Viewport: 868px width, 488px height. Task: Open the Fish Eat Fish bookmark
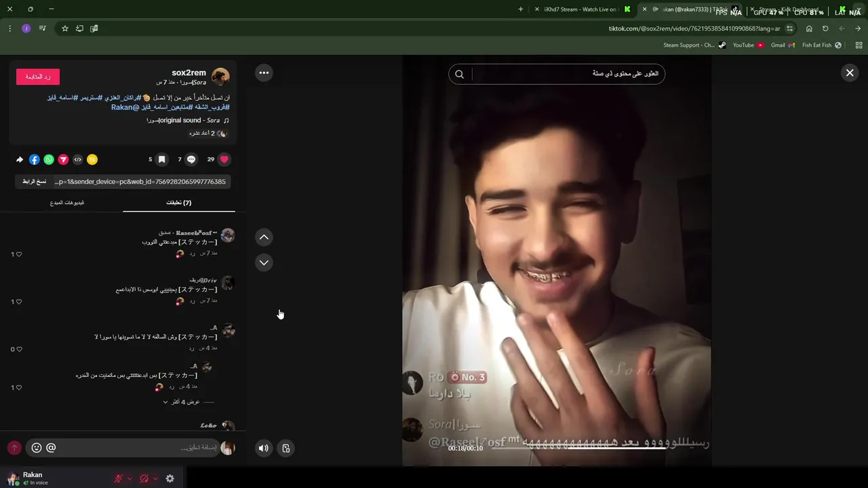coord(822,45)
